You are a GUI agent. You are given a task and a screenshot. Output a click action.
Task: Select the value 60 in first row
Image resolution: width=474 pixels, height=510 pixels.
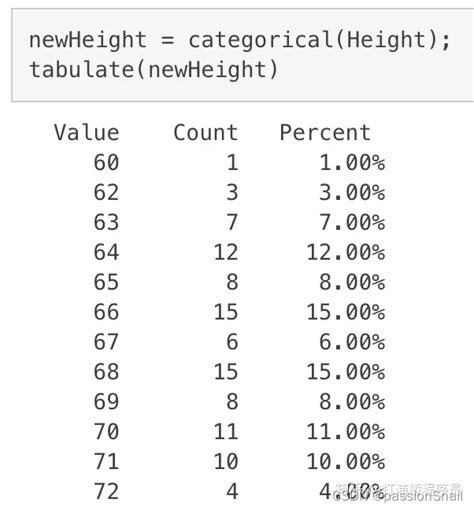[106, 162]
